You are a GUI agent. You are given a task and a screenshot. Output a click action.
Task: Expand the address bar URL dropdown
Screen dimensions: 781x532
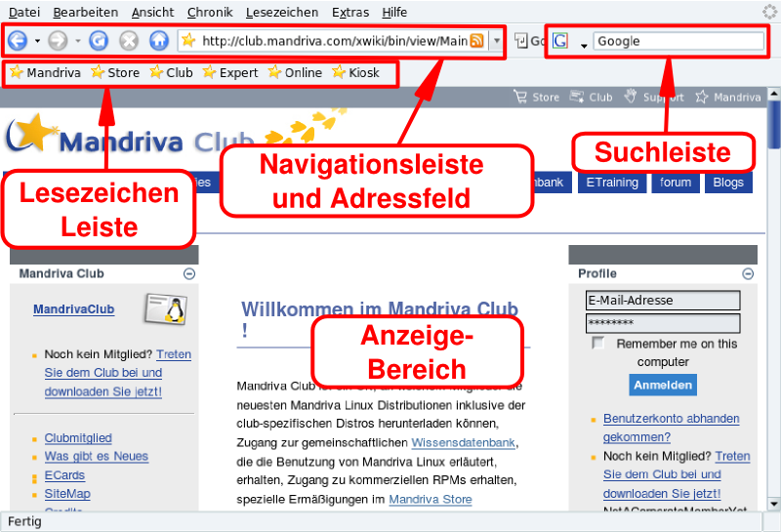tap(497, 41)
